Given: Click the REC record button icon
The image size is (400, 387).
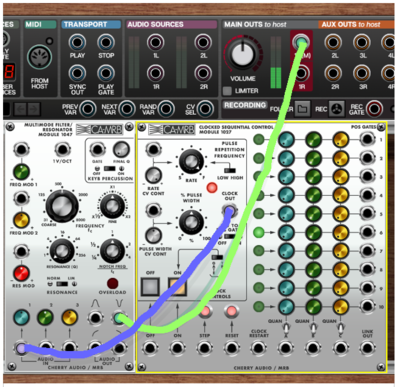Looking at the screenshot, I should tap(337, 109).
